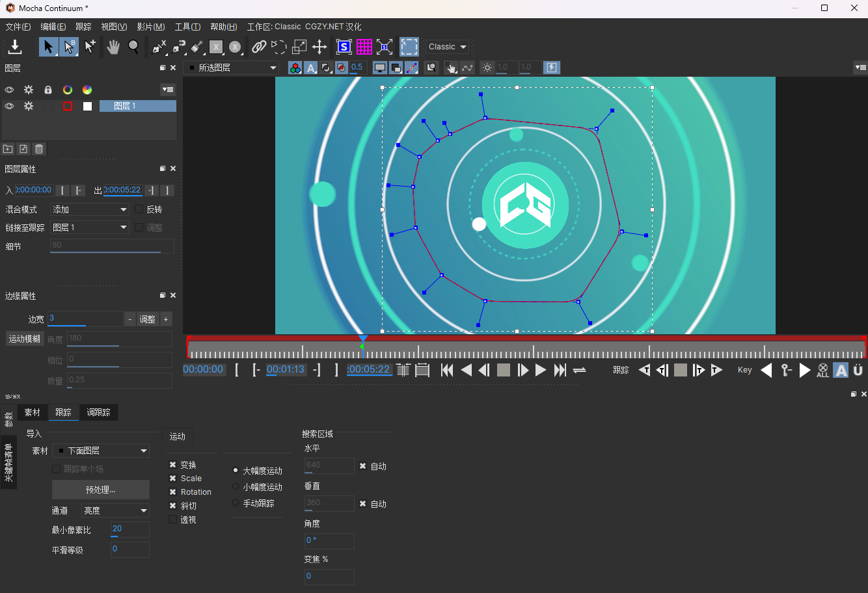Enable the 透视 (Perspective) checkbox

[173, 520]
